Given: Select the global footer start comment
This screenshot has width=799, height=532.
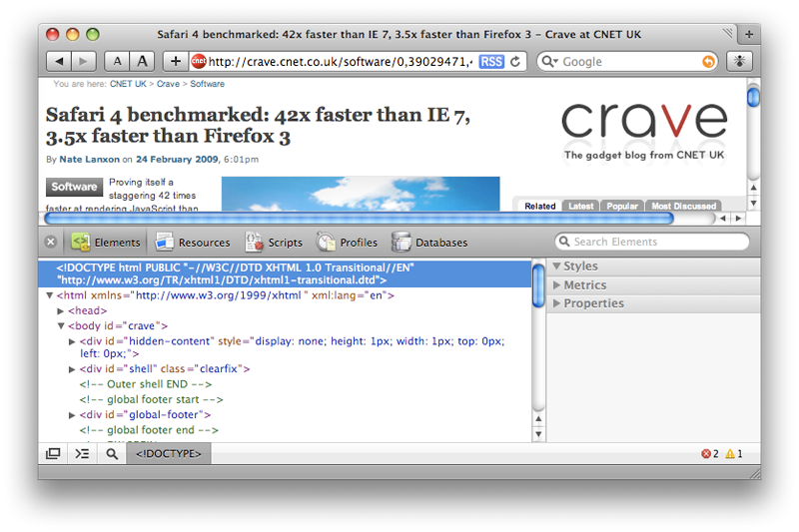Looking at the screenshot, I should coord(152,399).
